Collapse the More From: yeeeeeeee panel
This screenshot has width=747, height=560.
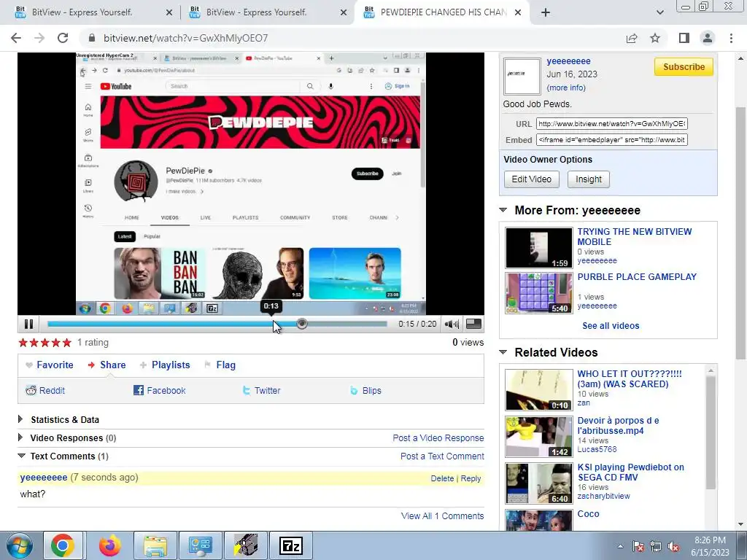pos(503,210)
